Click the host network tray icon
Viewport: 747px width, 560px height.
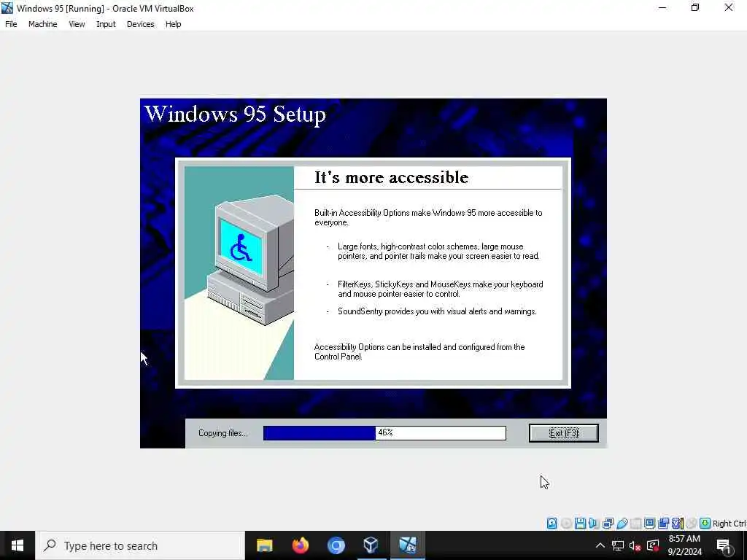tap(618, 545)
